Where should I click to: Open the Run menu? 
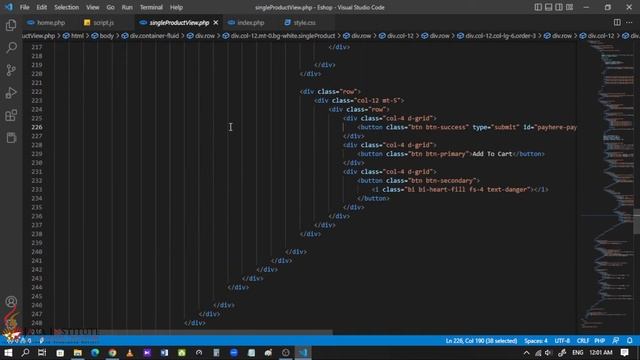tap(127, 7)
